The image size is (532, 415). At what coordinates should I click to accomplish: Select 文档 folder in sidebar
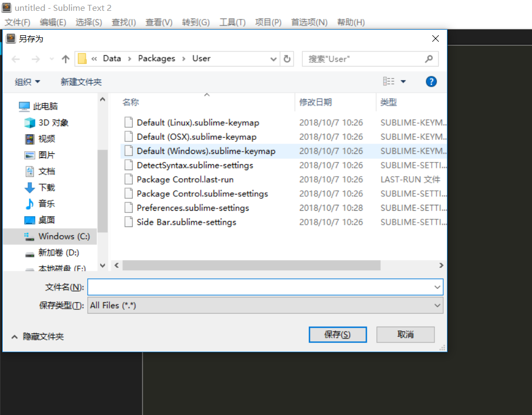pos(47,171)
